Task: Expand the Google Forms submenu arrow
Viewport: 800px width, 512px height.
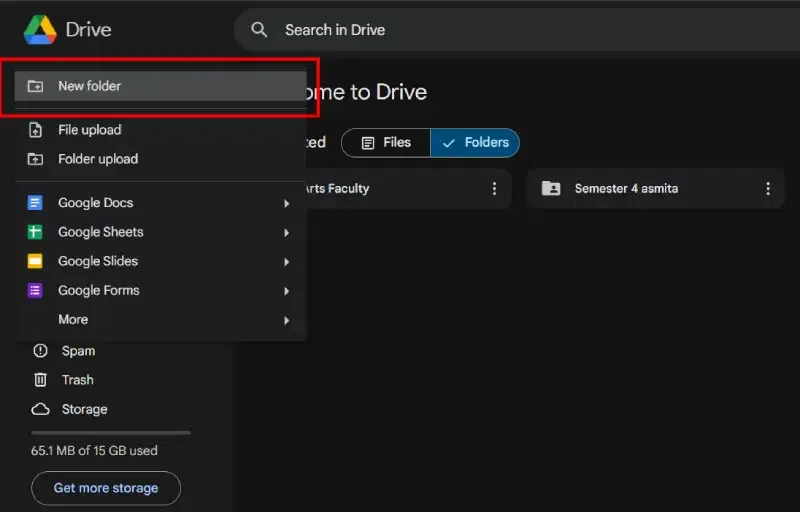Action: click(287, 291)
